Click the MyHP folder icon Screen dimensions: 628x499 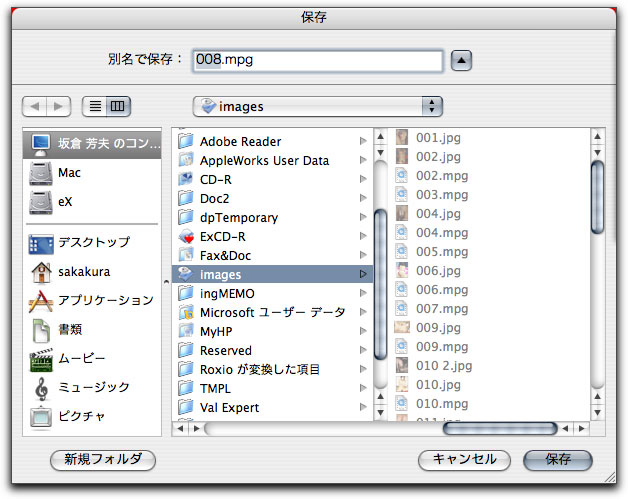tap(185, 331)
